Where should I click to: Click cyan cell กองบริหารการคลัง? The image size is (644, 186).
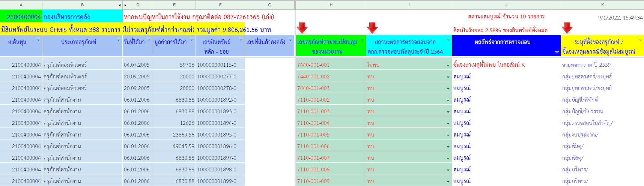pos(82,17)
